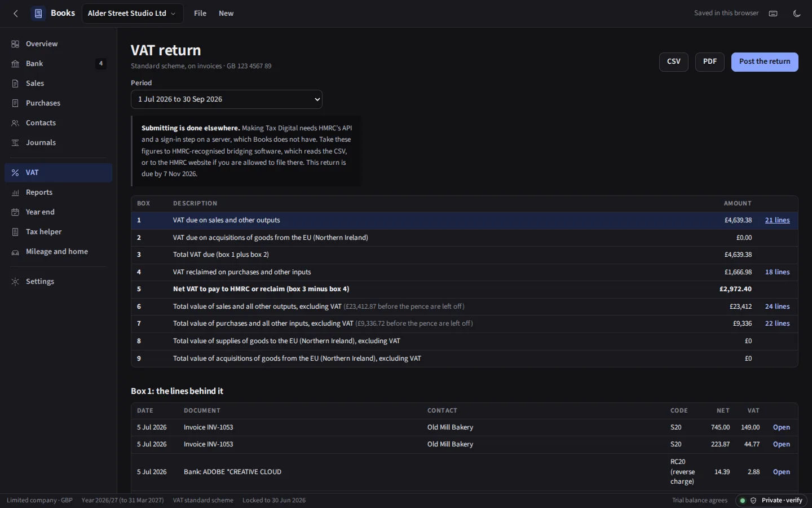This screenshot has width=812, height=508.
Task: Open Year end via the calendar icon
Action: tap(15, 212)
